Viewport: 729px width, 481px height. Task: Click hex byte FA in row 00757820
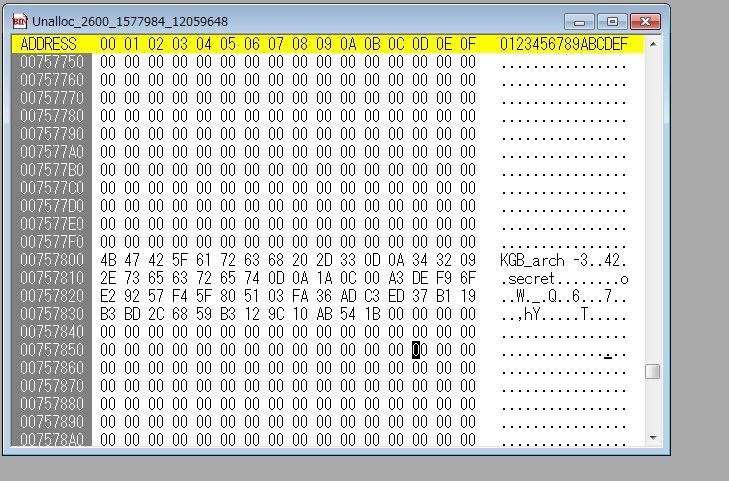point(300,296)
